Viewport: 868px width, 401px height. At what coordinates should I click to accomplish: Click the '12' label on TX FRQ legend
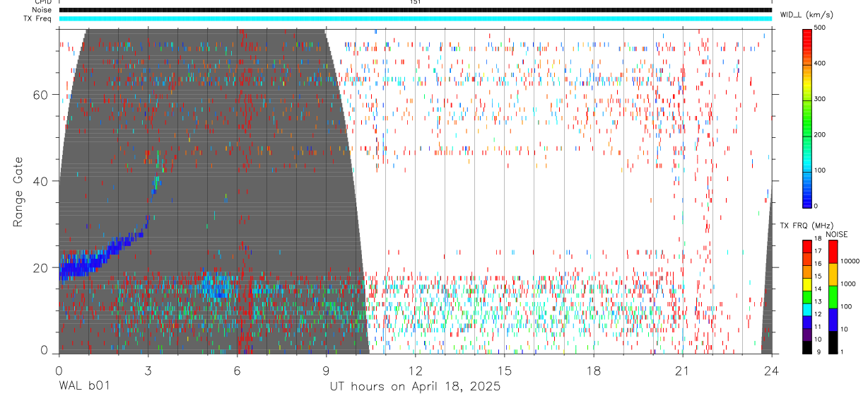click(818, 314)
